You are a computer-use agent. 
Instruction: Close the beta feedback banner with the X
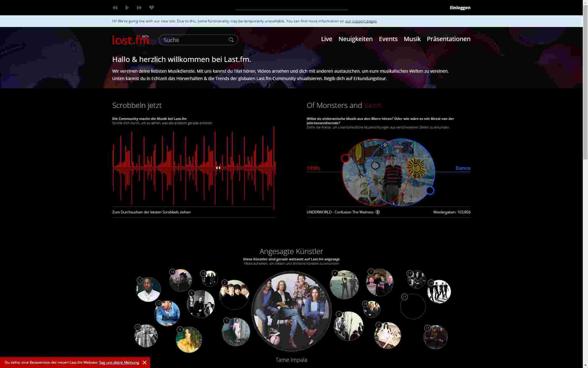tap(145, 362)
